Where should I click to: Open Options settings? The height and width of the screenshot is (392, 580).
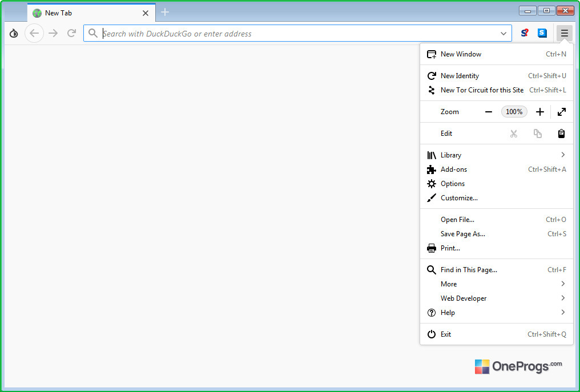point(497,183)
